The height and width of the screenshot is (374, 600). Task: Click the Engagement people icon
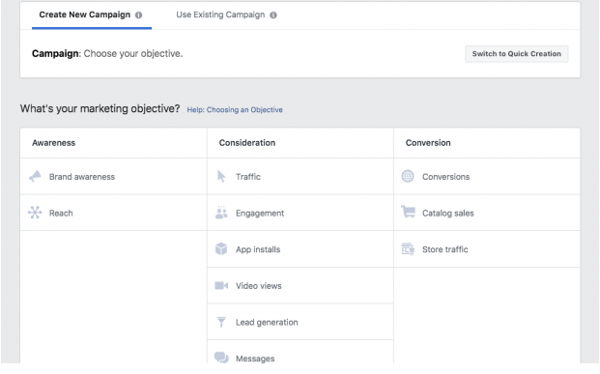point(221,213)
